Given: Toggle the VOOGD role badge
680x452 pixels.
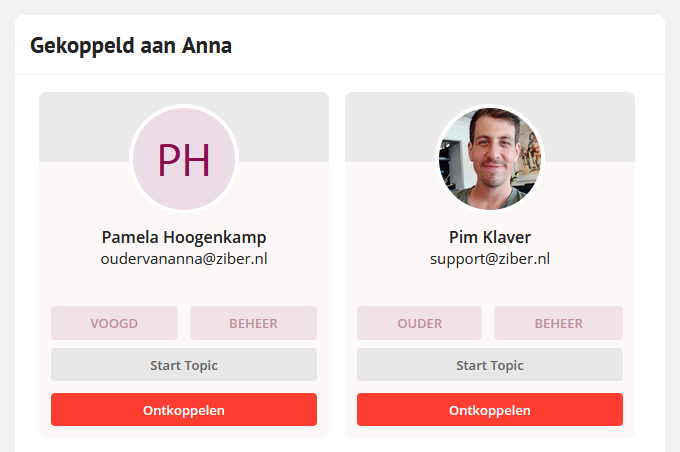Looking at the screenshot, I should 114,323.
